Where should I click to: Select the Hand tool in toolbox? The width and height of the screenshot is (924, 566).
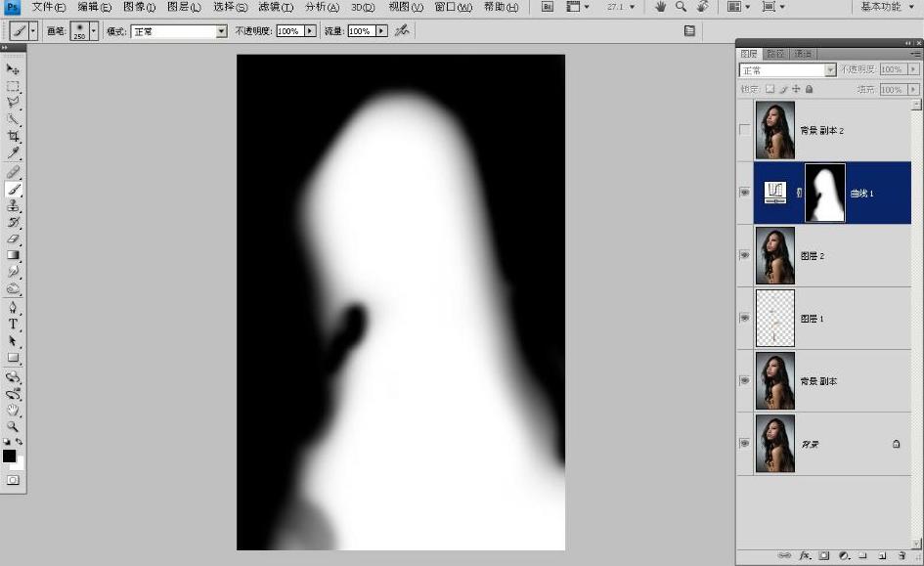tap(13, 411)
